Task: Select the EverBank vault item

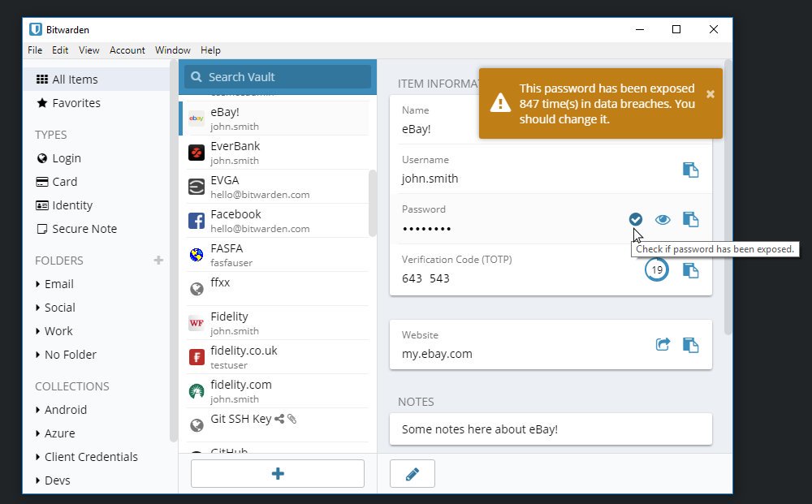Action: click(274, 153)
